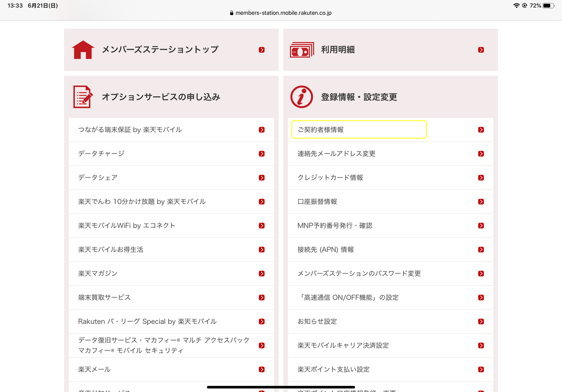Select データシェア option

click(x=171, y=178)
